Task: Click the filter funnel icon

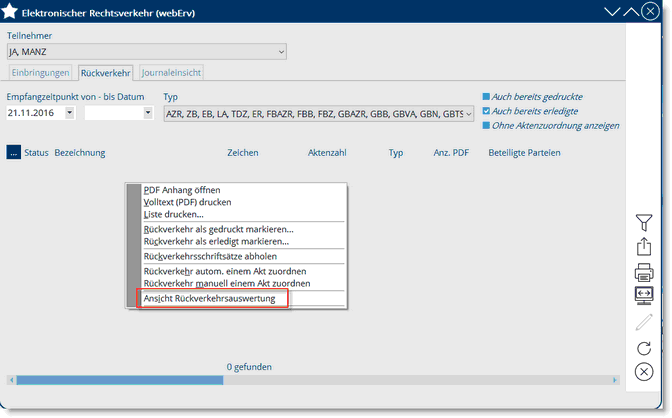Action: 644,223
